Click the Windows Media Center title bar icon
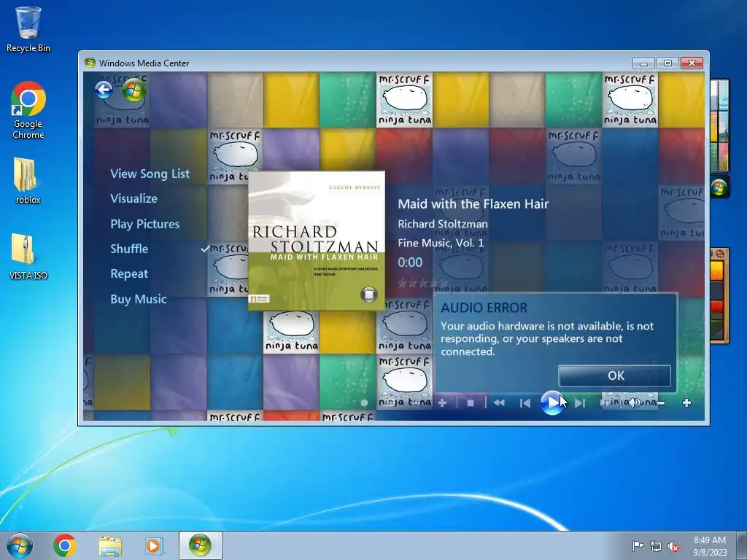747x560 pixels. pyautogui.click(x=90, y=63)
